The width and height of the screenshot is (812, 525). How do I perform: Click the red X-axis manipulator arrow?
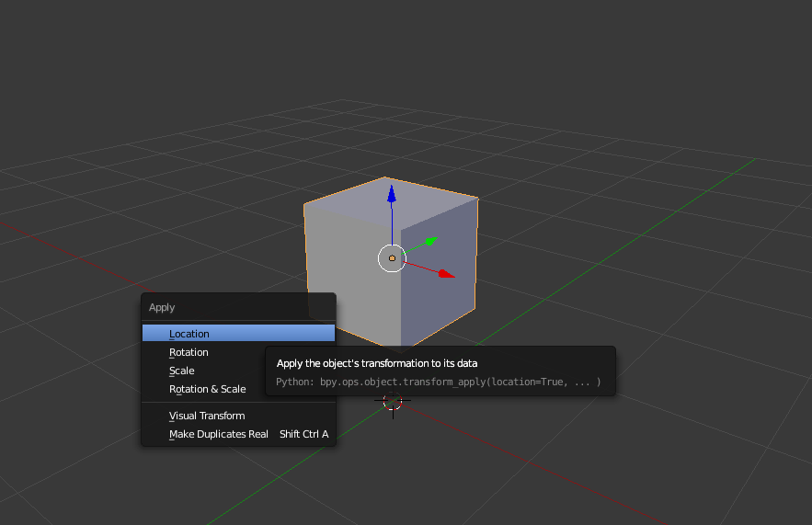pyautogui.click(x=446, y=273)
